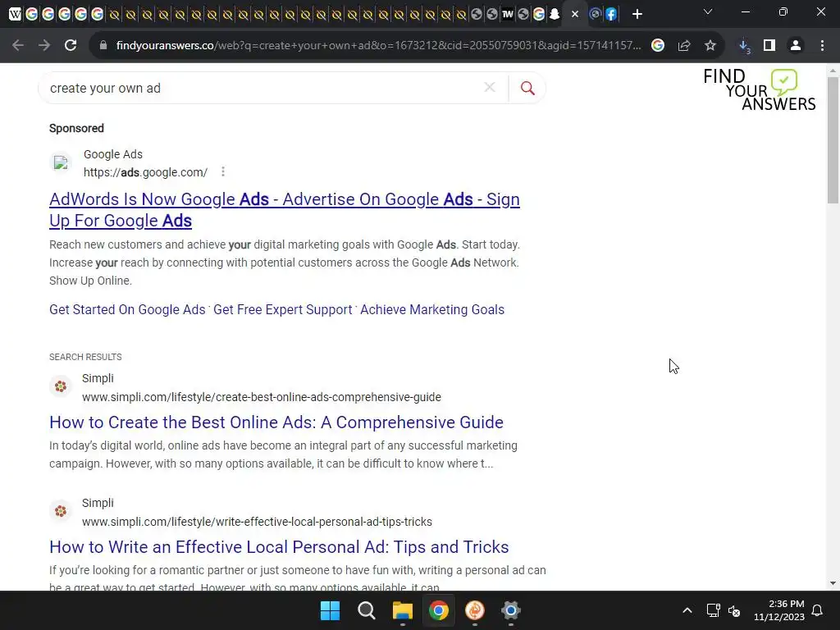840x630 pixels.
Task: Reload the current page
Action: click(71, 46)
